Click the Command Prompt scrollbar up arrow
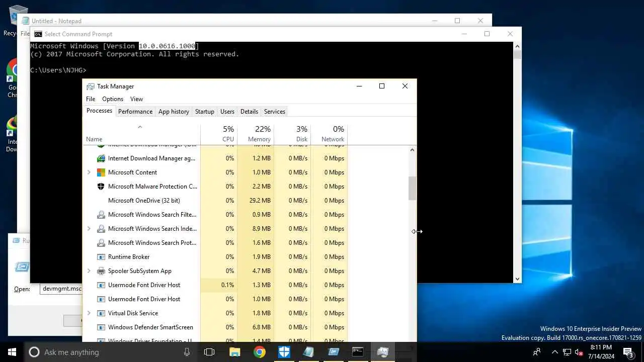Screen dimensions: 644x362 (517, 46)
